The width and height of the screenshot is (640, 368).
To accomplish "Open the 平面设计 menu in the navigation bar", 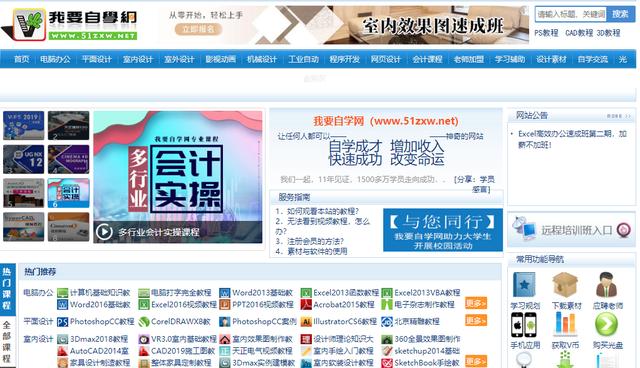I will tap(97, 59).
